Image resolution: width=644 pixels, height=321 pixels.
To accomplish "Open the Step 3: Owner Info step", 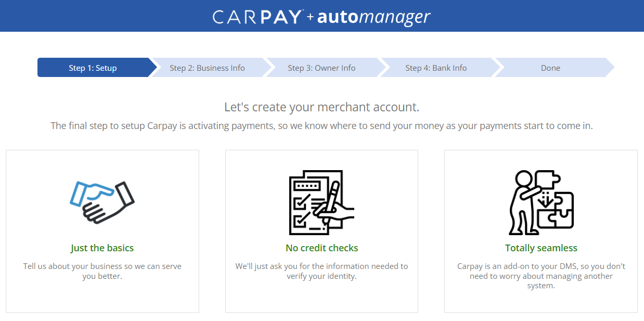I will pos(323,68).
